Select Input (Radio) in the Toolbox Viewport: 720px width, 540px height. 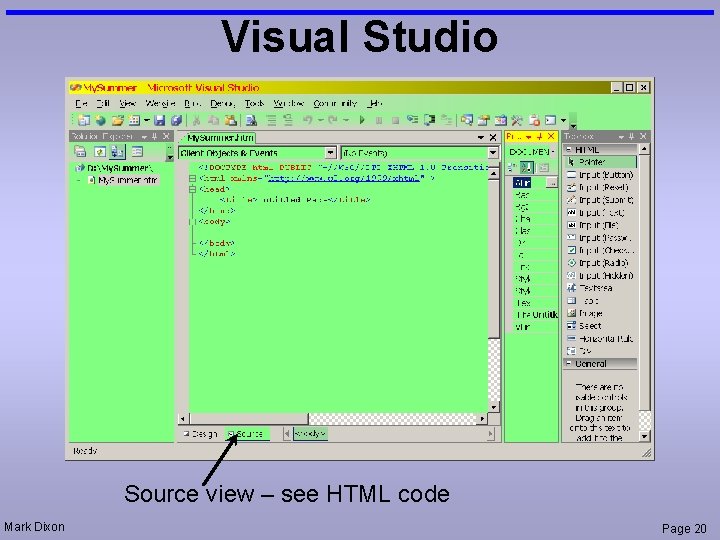pos(600,263)
